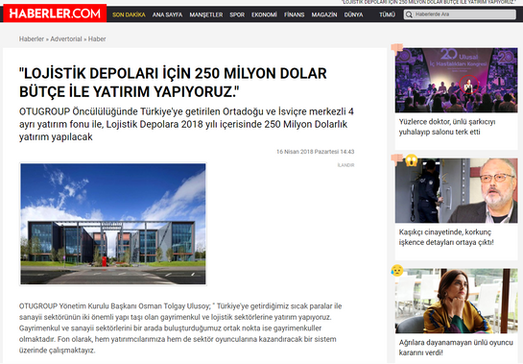Open the FİNANS menu item
The width and height of the screenshot is (523, 364).
coord(294,15)
